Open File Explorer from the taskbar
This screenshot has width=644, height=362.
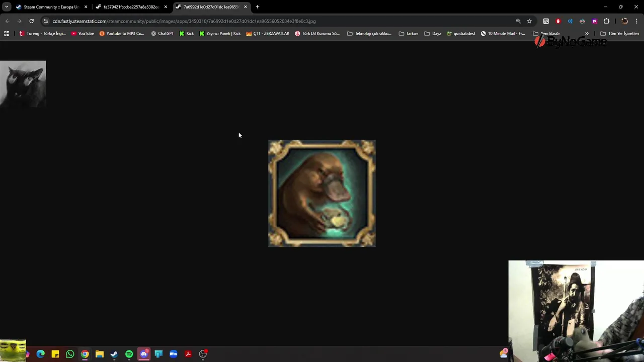pyautogui.click(x=100, y=354)
